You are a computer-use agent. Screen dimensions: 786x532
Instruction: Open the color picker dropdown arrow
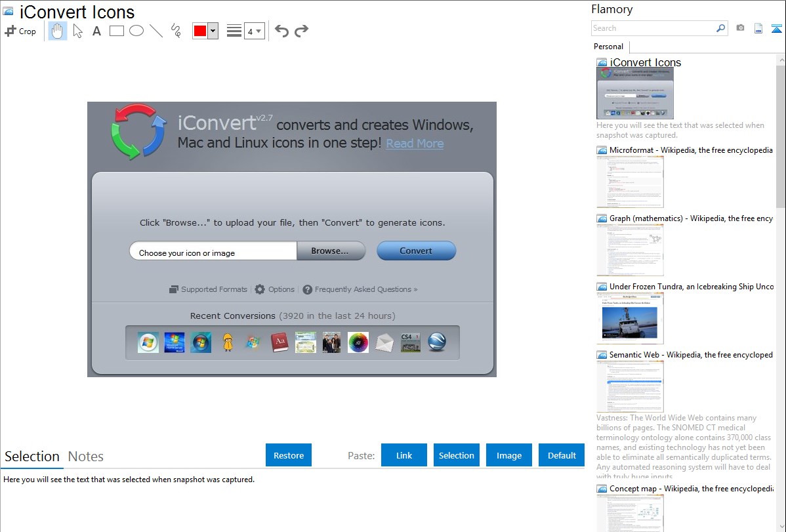[x=213, y=31]
